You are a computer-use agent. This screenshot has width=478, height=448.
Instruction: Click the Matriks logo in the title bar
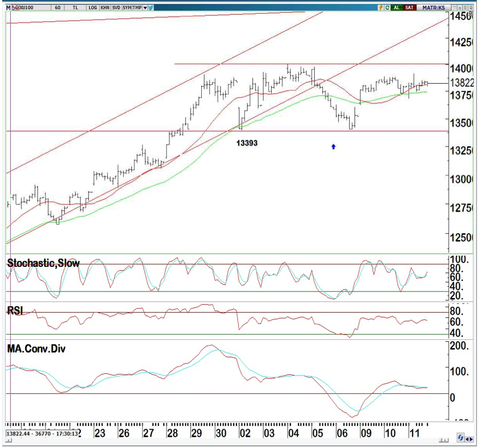pyautogui.click(x=434, y=8)
